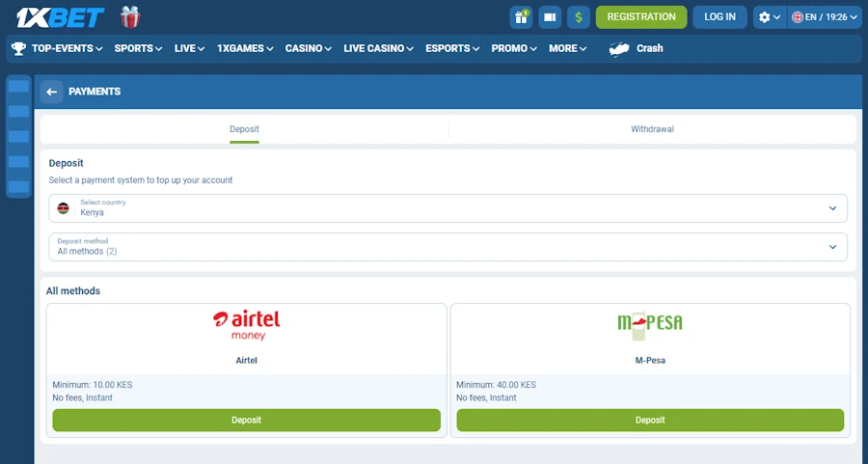This screenshot has height=464, width=868.
Task: Click the Airtel Money logo
Action: (246, 325)
